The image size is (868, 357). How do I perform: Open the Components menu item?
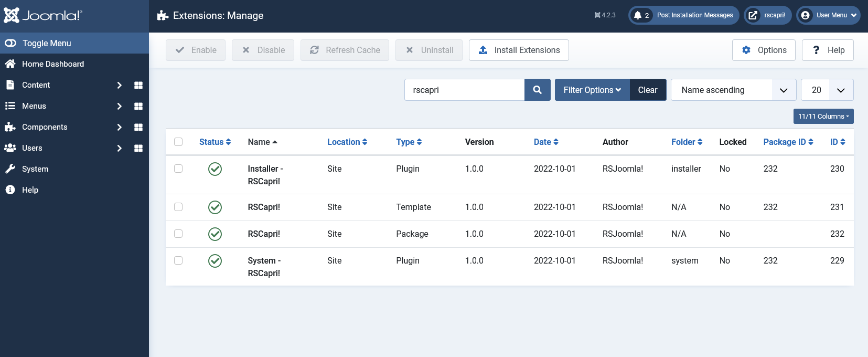pos(45,127)
